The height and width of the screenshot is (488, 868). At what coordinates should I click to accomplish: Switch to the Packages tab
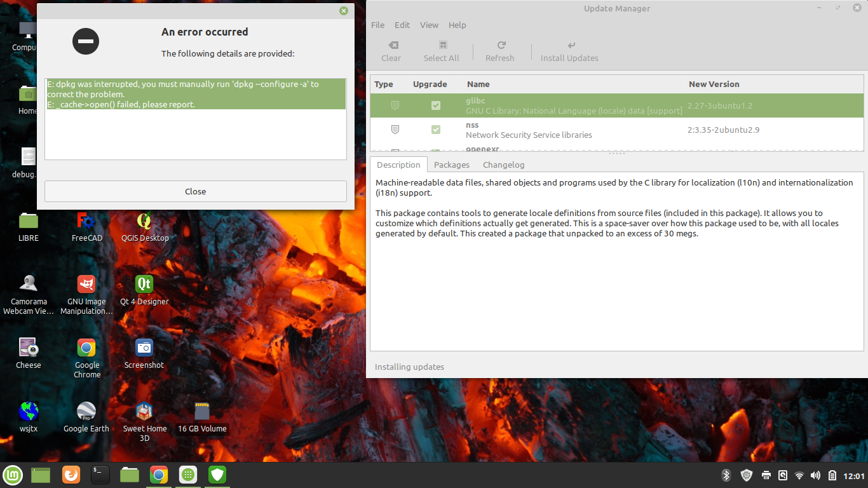point(452,165)
